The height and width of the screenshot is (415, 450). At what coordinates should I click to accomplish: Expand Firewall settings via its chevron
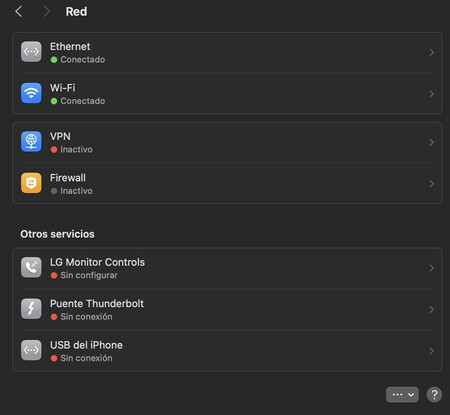(x=431, y=184)
